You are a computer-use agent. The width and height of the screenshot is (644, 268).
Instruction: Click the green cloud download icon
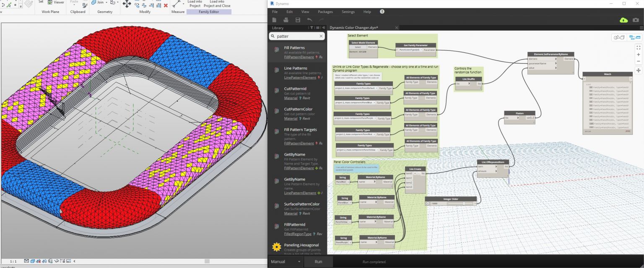tap(623, 20)
